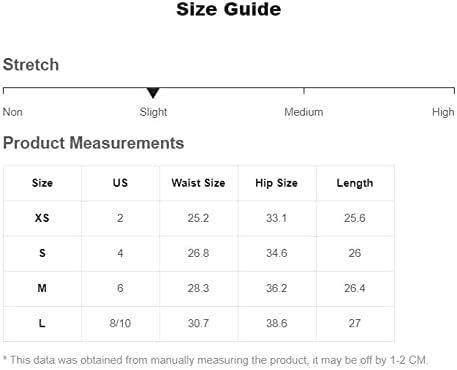This screenshot has width=457, height=370.
Task: Select the L size row label
Action: [42, 323]
